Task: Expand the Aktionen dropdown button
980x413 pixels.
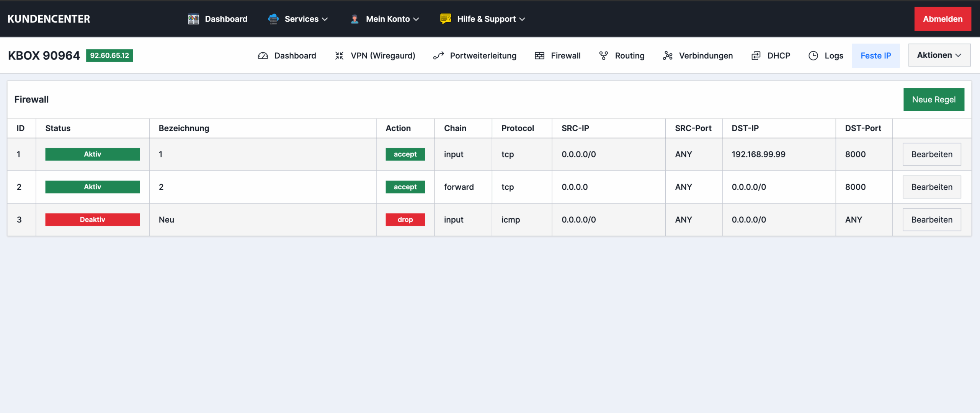Action: click(x=939, y=55)
